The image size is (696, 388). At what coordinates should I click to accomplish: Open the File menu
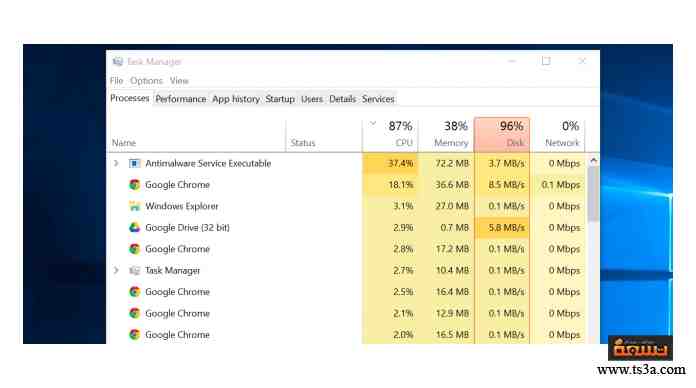[116, 81]
